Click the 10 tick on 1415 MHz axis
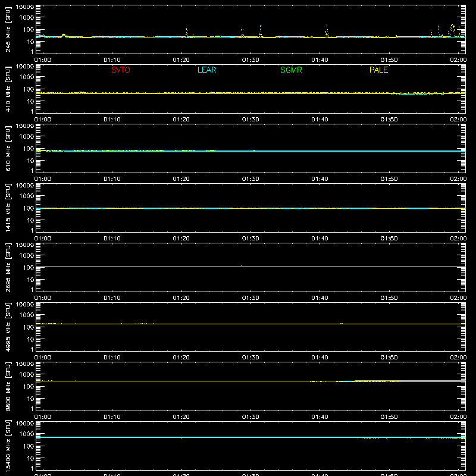This screenshot has height=476, width=476. click(30, 220)
